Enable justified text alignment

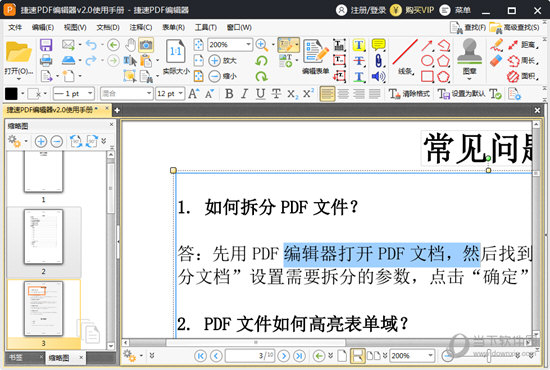(x=374, y=94)
